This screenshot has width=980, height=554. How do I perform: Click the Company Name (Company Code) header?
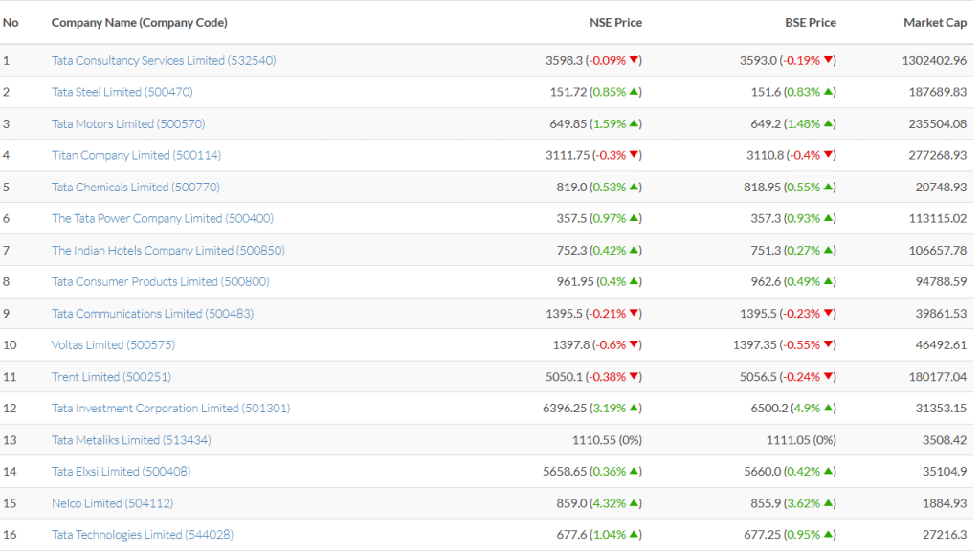pos(140,22)
